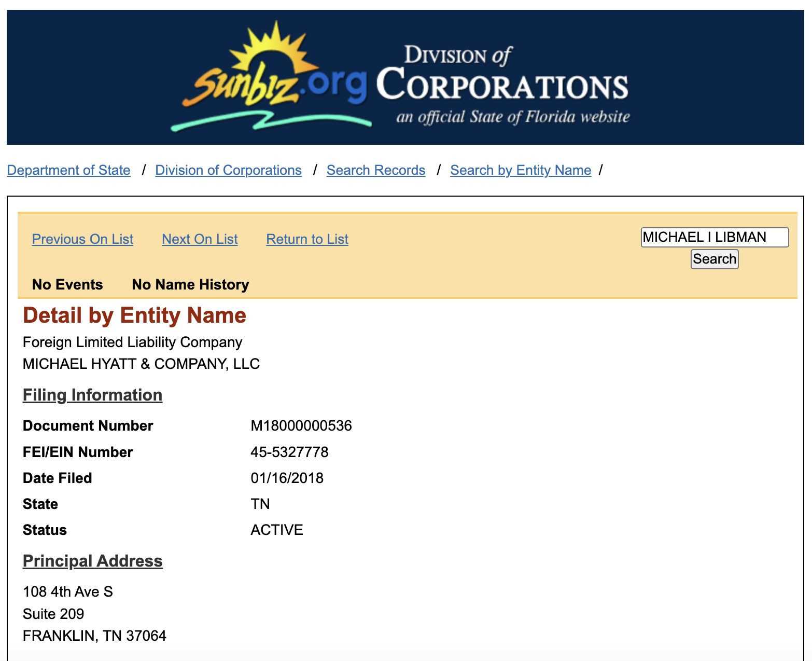Screen dimensions: 812x661
Task: Click the Detail by Entity Name heading
Action: coord(134,315)
